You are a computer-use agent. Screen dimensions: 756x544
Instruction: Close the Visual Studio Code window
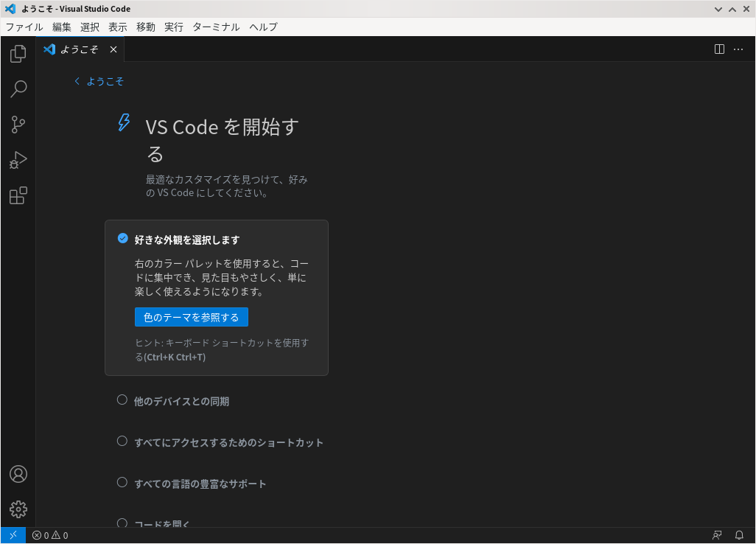[746, 9]
